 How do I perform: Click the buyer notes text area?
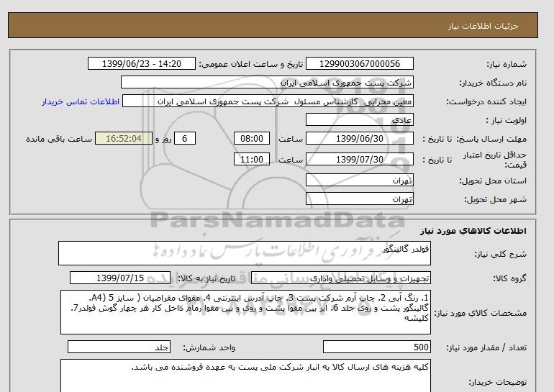point(245,375)
